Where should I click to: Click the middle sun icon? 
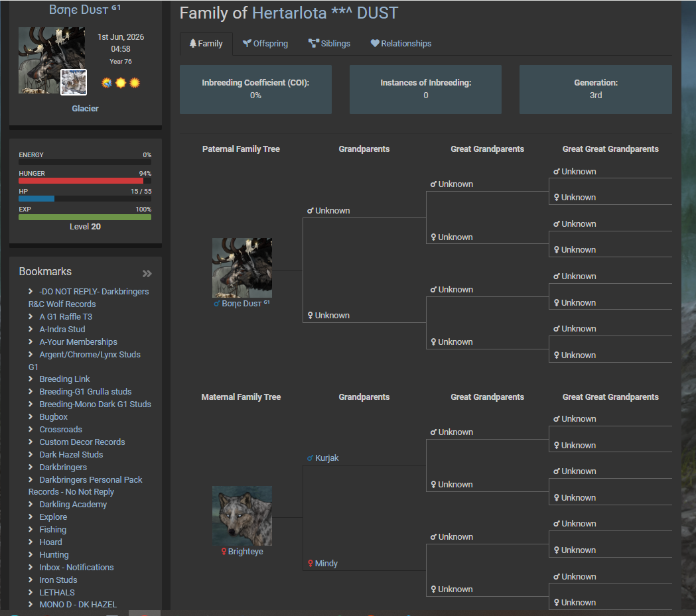tap(121, 83)
